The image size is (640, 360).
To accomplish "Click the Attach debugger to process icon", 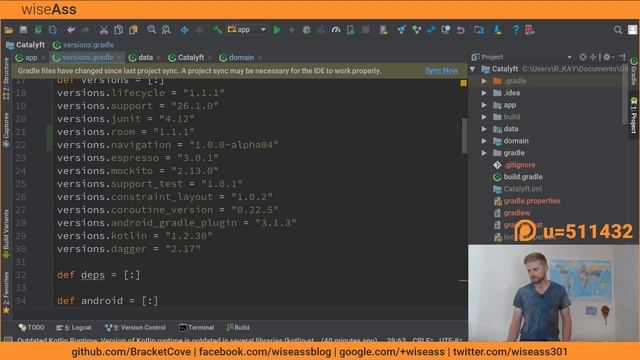I will click(x=351, y=30).
